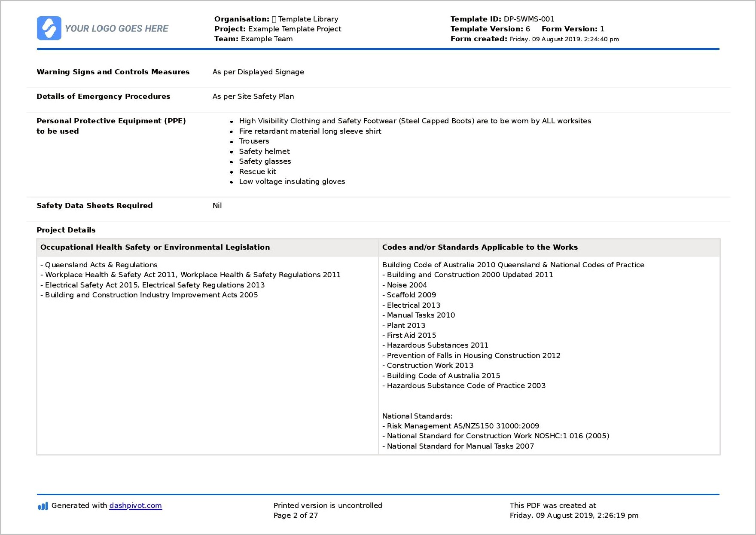Click 'Prevention of Falls in Housing Construction 2012'

point(471,355)
